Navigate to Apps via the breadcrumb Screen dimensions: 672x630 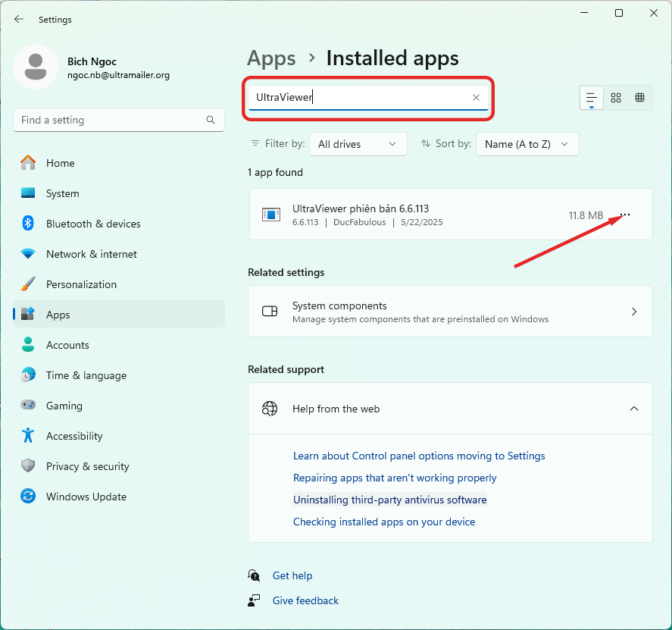(271, 58)
